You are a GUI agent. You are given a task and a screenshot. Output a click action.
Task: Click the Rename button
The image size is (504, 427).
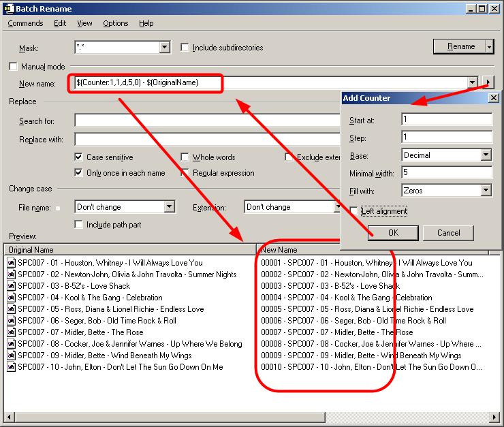(460, 46)
